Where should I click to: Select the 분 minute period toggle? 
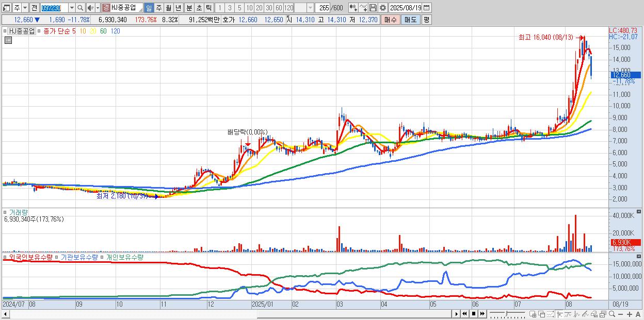189,8
